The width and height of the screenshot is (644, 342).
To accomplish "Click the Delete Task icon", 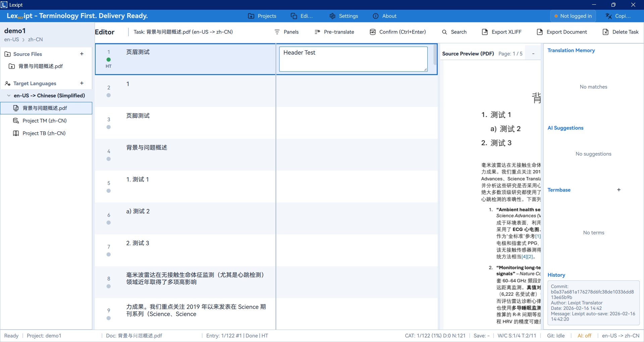I will [605, 32].
